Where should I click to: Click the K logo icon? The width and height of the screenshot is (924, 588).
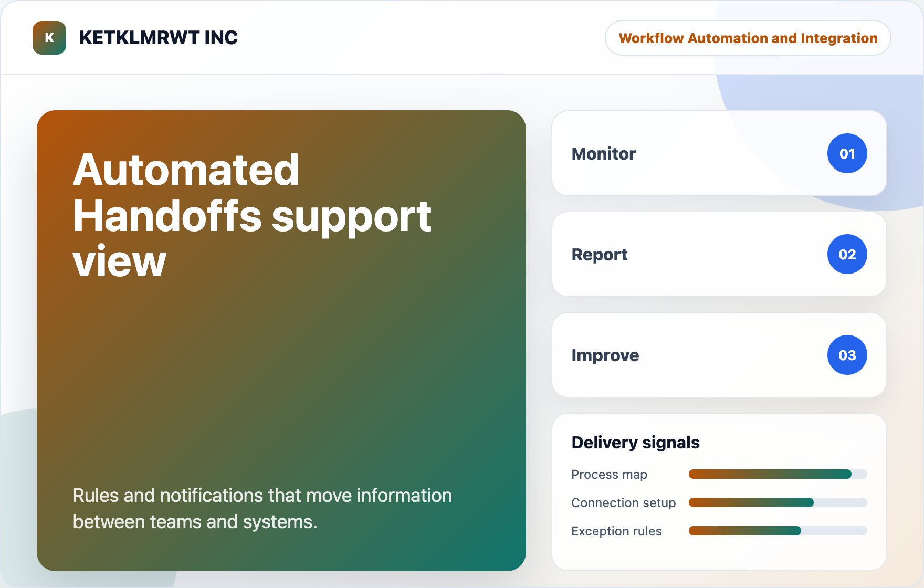(49, 38)
